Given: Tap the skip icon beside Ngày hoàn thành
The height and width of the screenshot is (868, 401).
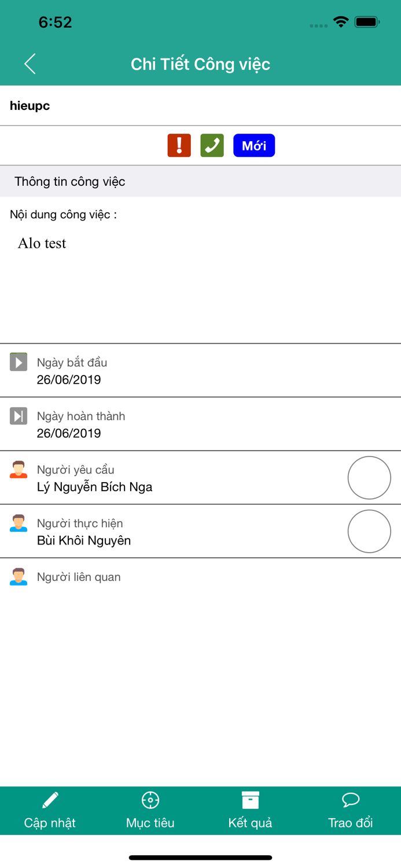Looking at the screenshot, I should point(18,415).
